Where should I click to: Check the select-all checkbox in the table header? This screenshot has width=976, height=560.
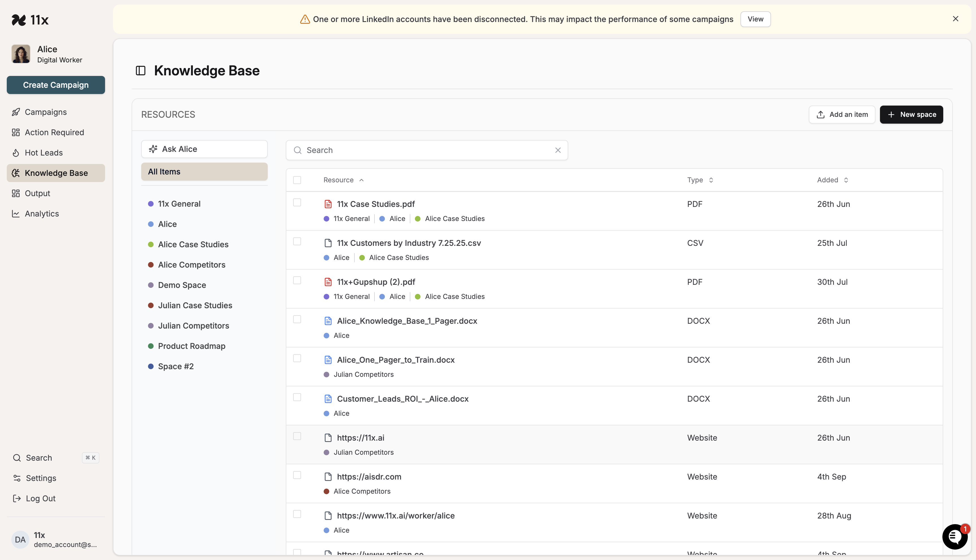coord(297,180)
